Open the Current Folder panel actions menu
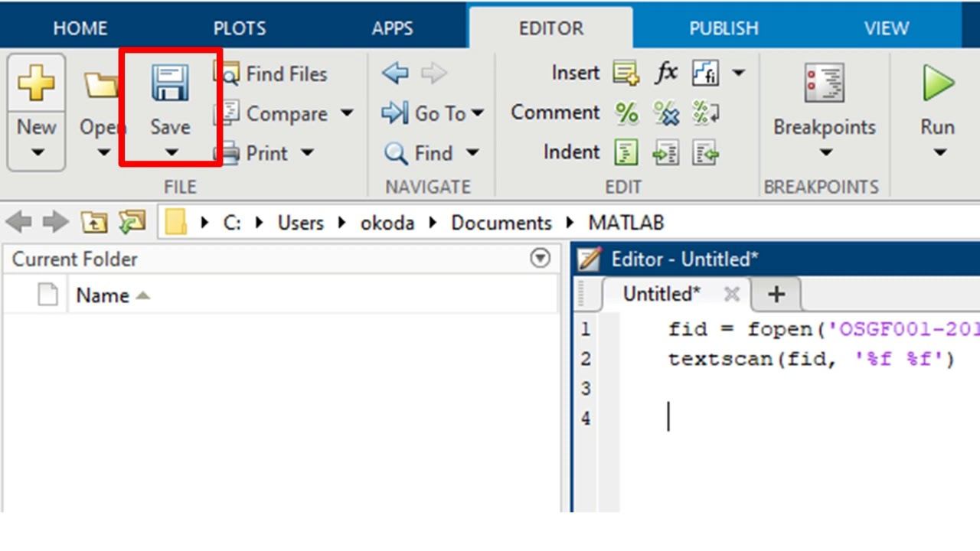Image resolution: width=980 pixels, height=551 pixels. click(541, 259)
